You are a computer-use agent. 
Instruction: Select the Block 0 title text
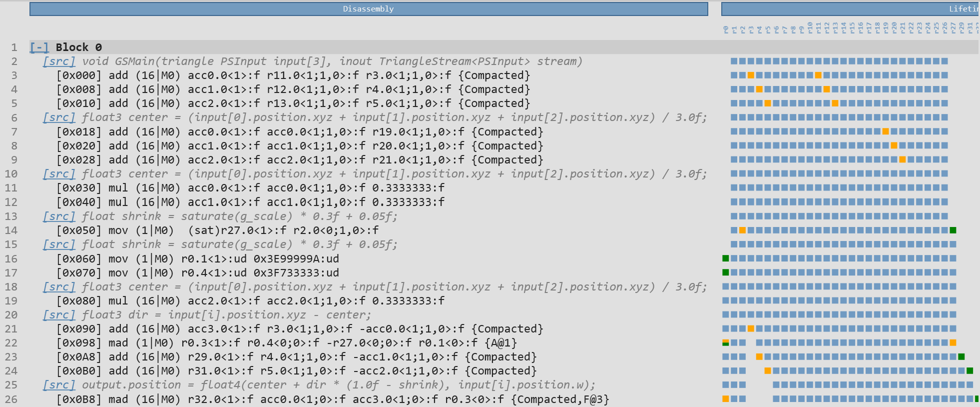pyautogui.click(x=79, y=47)
